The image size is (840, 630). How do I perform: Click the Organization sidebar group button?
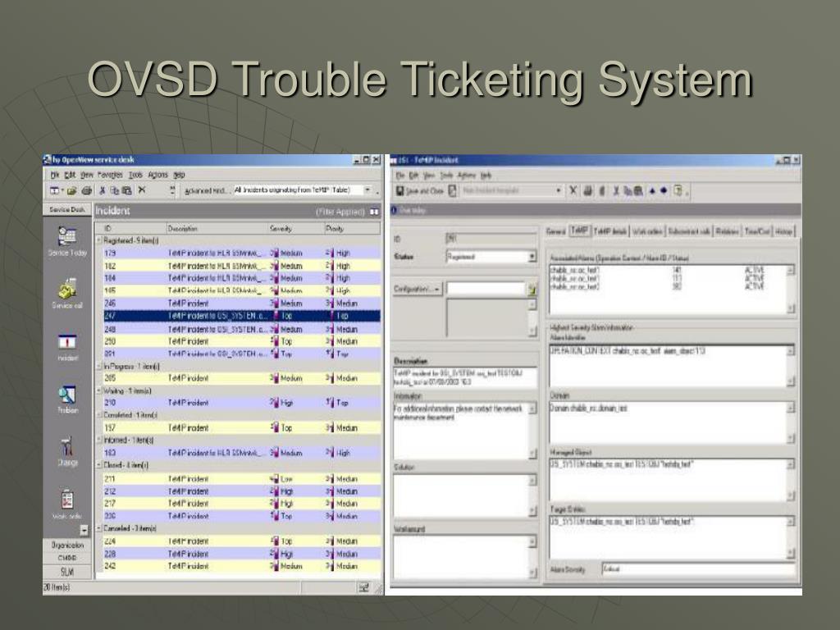point(67,545)
